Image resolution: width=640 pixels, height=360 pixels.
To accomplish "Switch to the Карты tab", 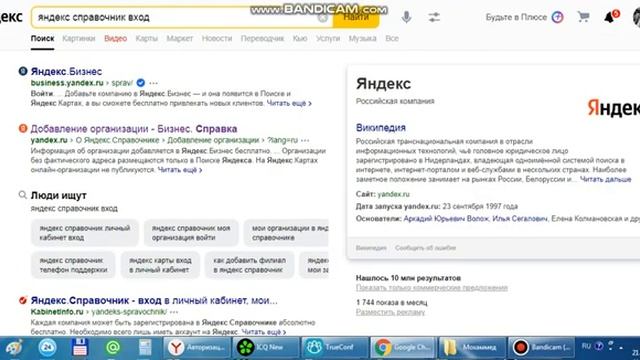I will point(147,38).
